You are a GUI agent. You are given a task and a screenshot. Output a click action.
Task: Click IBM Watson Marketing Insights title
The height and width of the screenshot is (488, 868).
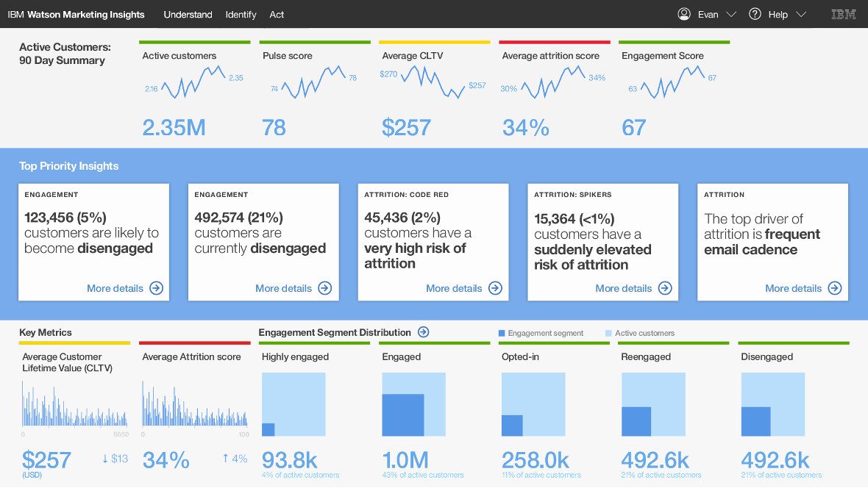[x=76, y=15]
